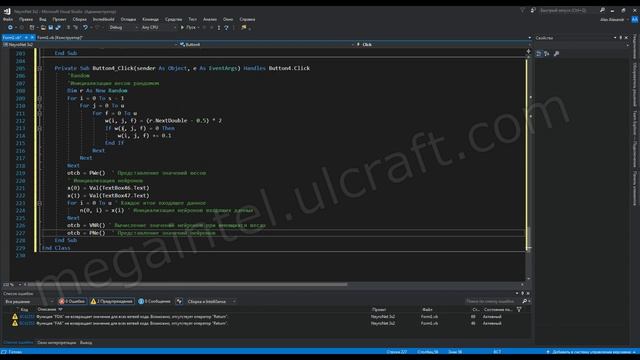
Task: Toggle the 2 Предупреждения warnings filter
Action: tap(112, 301)
